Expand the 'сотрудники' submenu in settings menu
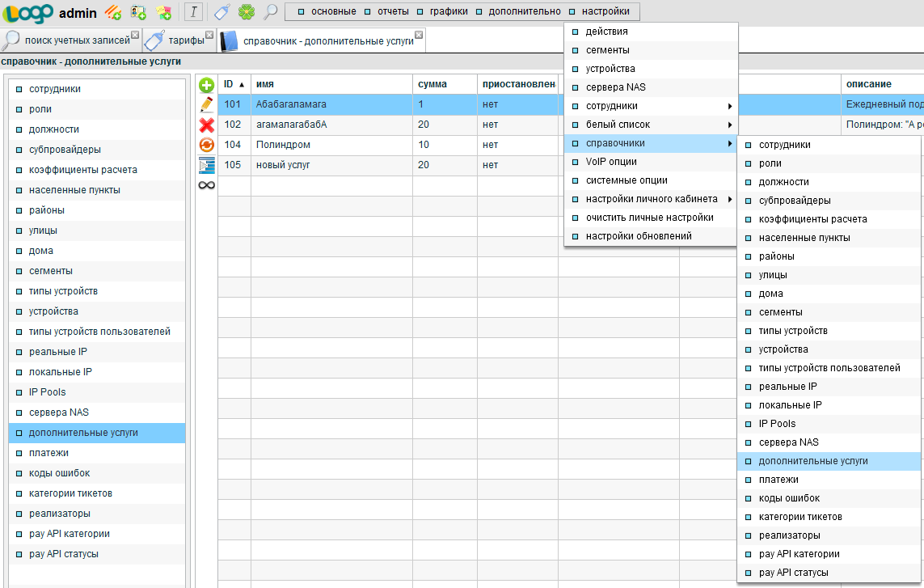The height and width of the screenshot is (588, 924). [651, 106]
